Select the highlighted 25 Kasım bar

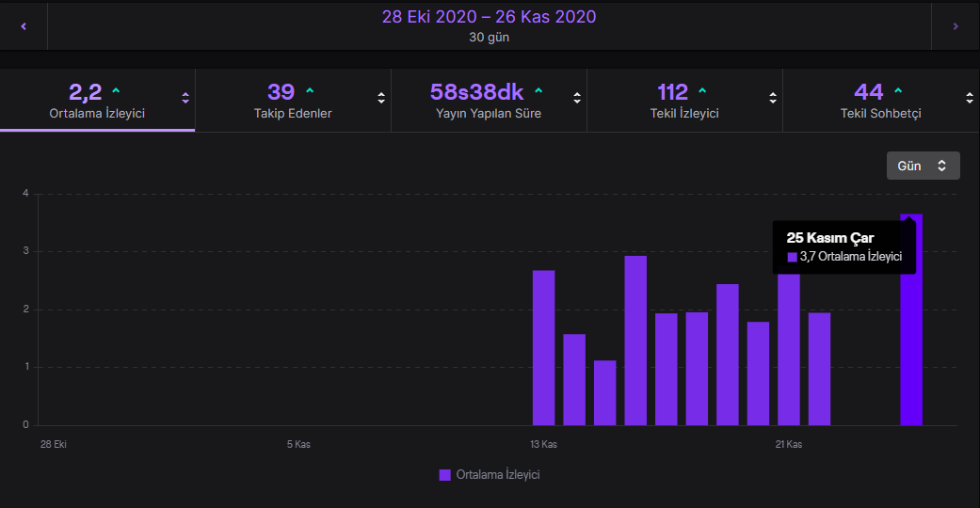click(911, 320)
